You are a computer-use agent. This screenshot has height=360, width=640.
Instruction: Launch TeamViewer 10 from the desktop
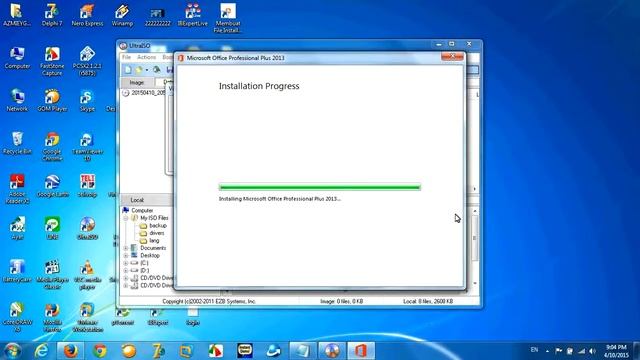point(87,147)
